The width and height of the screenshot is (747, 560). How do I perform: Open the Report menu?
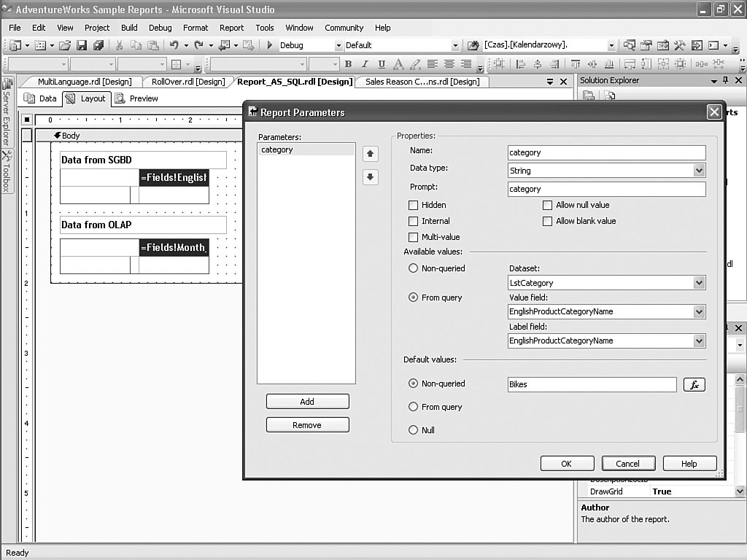231,28
